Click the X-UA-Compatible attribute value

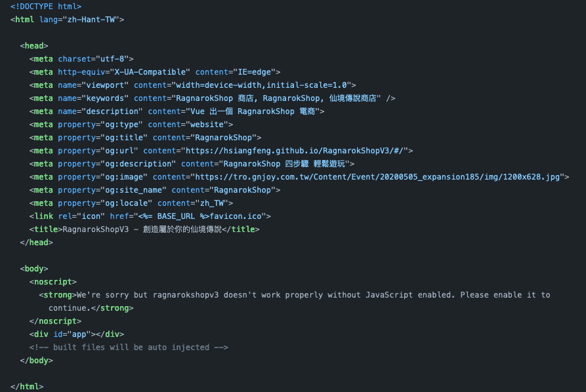[x=156, y=72]
